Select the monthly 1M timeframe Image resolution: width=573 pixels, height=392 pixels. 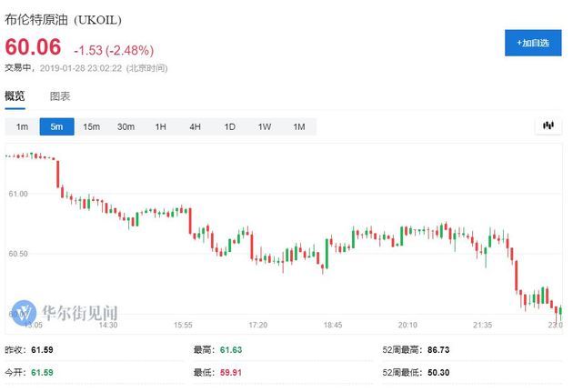click(298, 126)
